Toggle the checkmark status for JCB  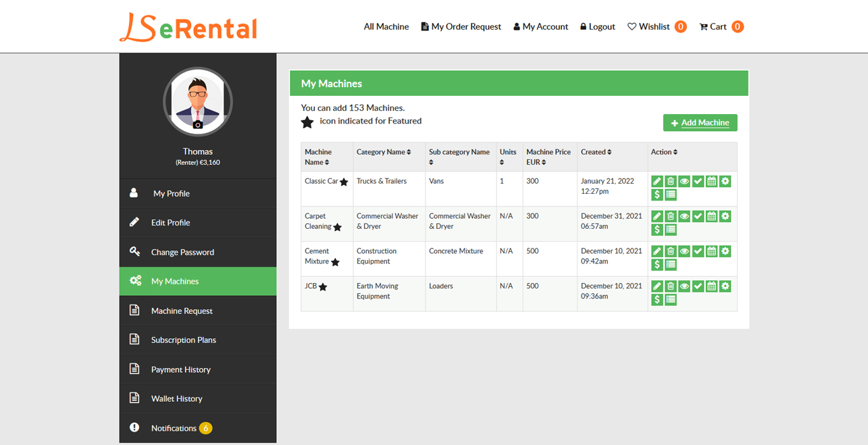click(698, 286)
